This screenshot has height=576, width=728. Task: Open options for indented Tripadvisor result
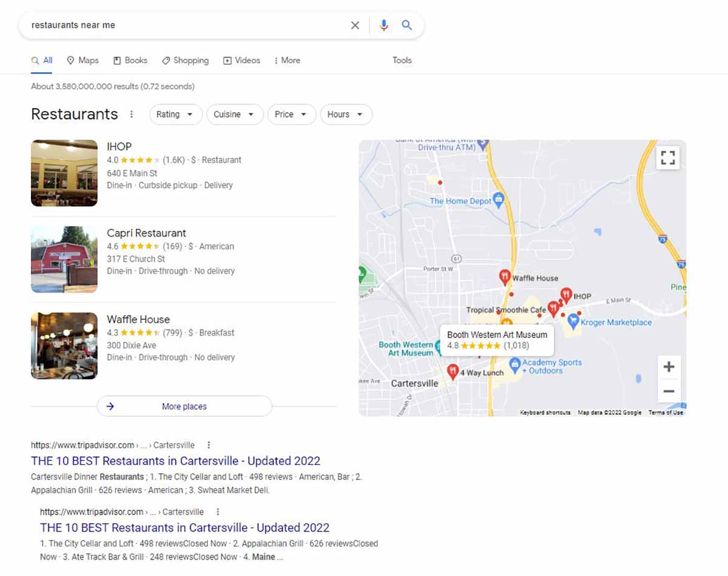[x=218, y=512]
